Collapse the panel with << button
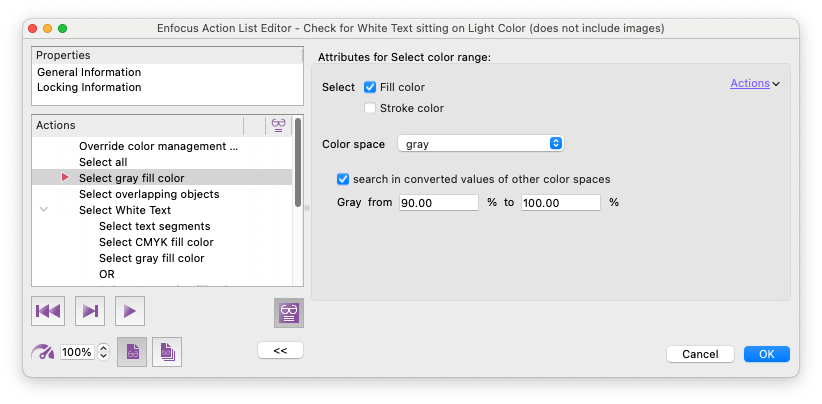Viewport: 822px width, 404px height. point(280,351)
